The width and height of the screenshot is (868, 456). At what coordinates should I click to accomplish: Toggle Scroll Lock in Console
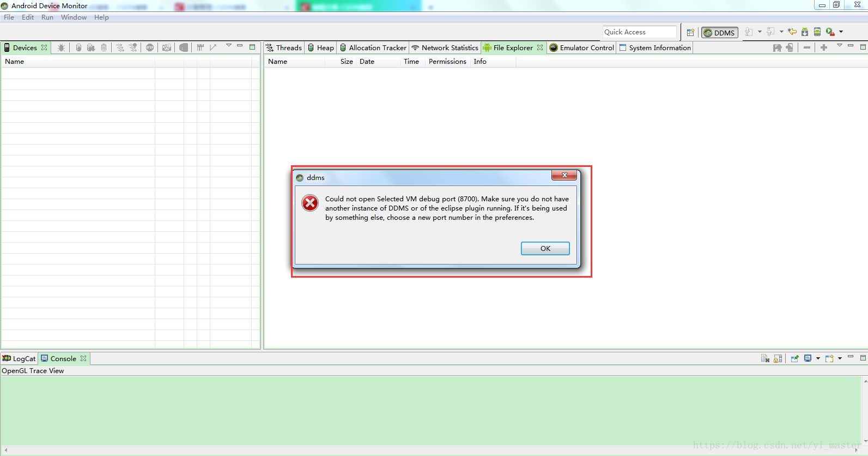click(x=778, y=358)
